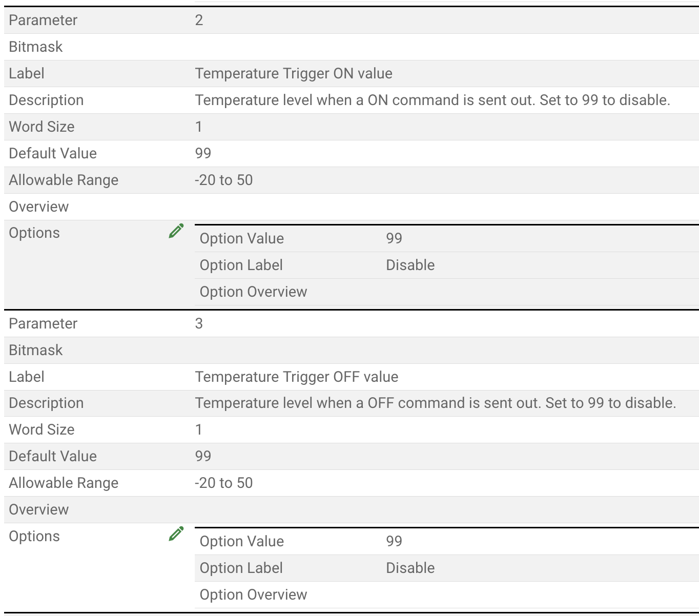Click the 'Disable' option label in Parameter 2
This screenshot has height=616, width=699.
pos(410,265)
